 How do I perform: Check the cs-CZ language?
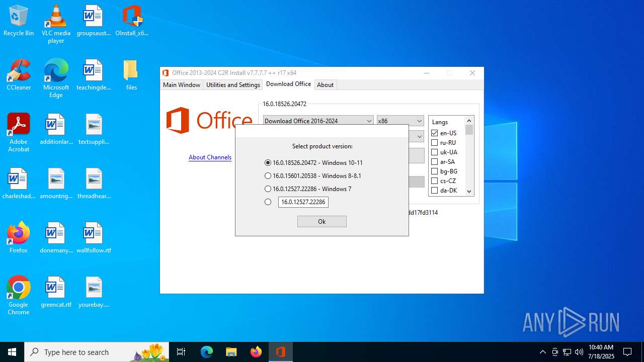tap(435, 181)
